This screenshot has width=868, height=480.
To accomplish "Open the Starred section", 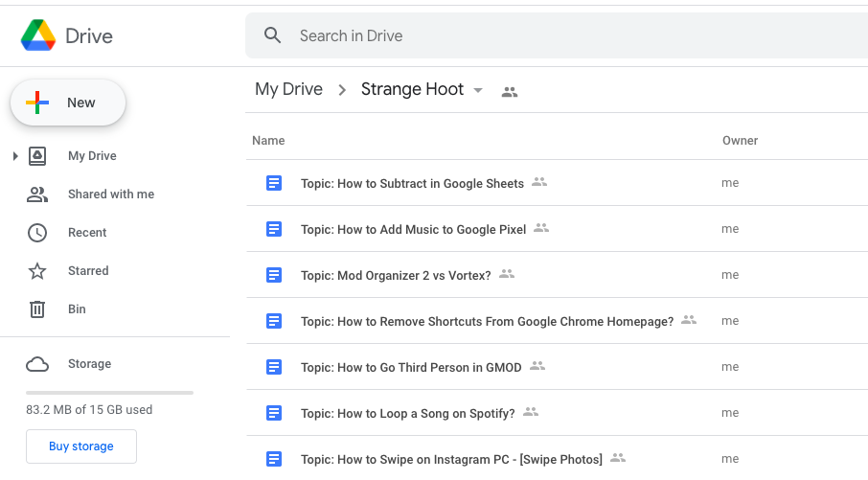I will (x=88, y=271).
